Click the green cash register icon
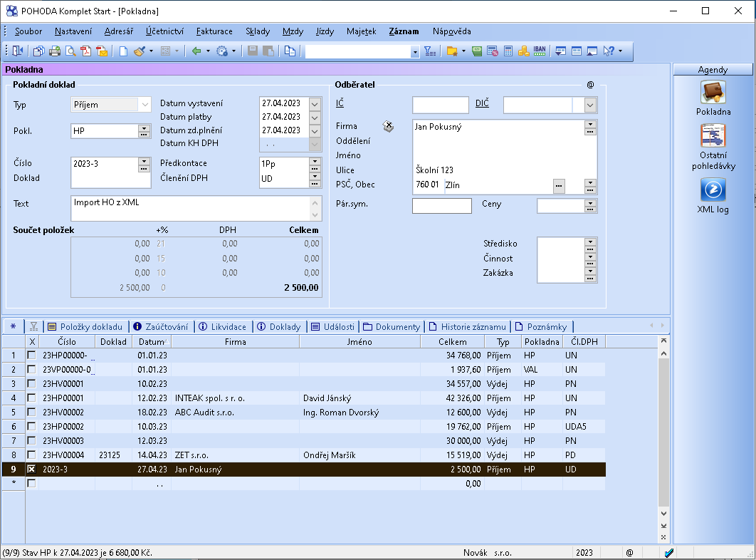 coord(477,51)
